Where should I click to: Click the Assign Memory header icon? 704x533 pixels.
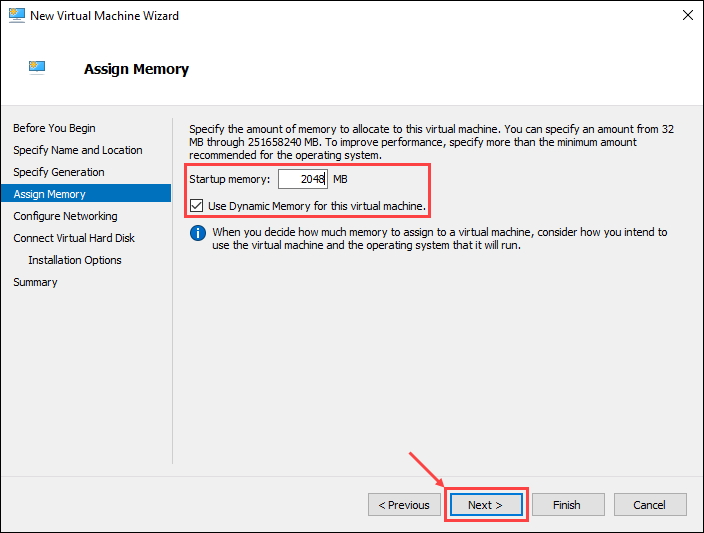coord(37,67)
